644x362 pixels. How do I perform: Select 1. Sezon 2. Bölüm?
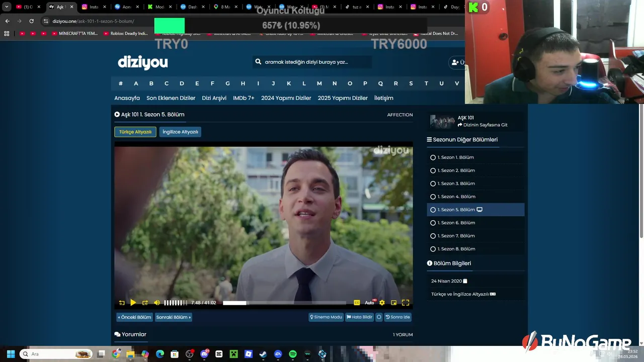475,170
